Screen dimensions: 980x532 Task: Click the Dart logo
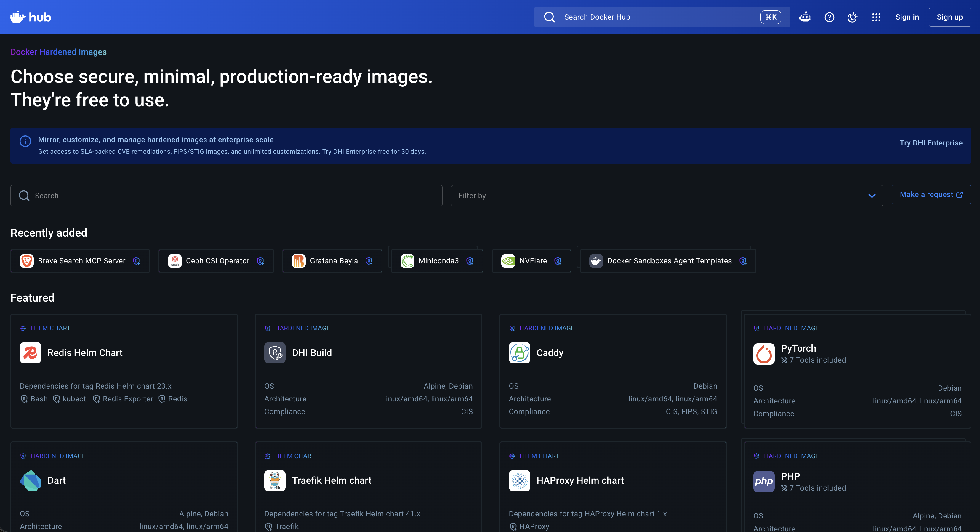(31, 481)
